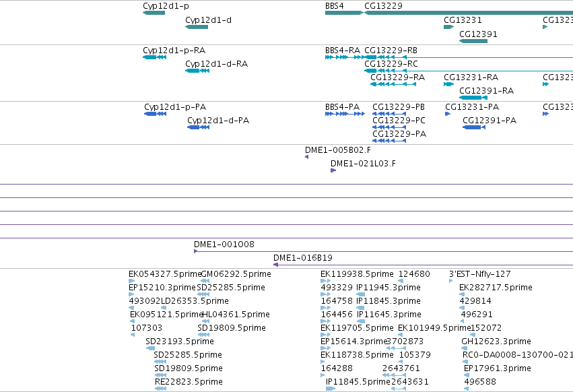Image resolution: width=573 pixels, height=392 pixels.
Task: Click EST IP11645.3prime
Action: [x=361, y=321]
